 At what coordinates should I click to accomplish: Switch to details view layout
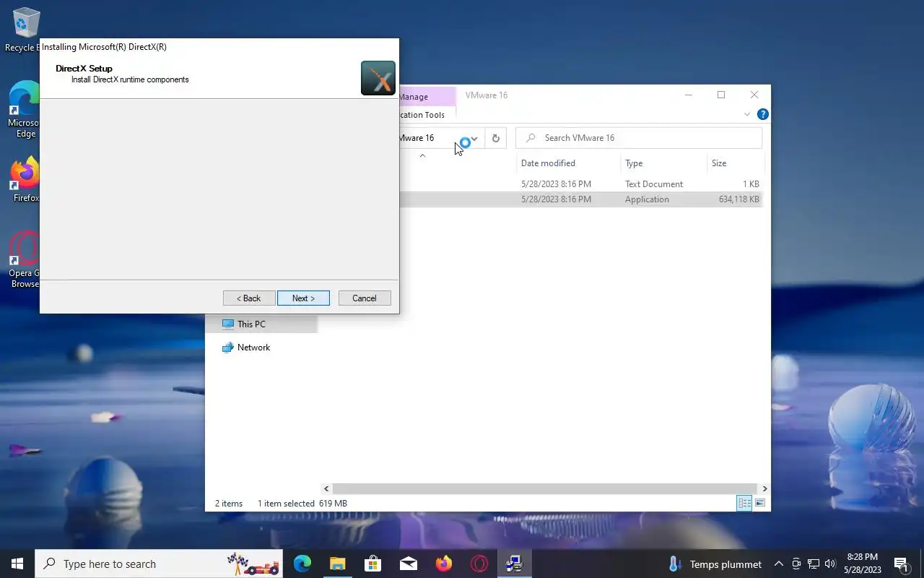click(744, 503)
